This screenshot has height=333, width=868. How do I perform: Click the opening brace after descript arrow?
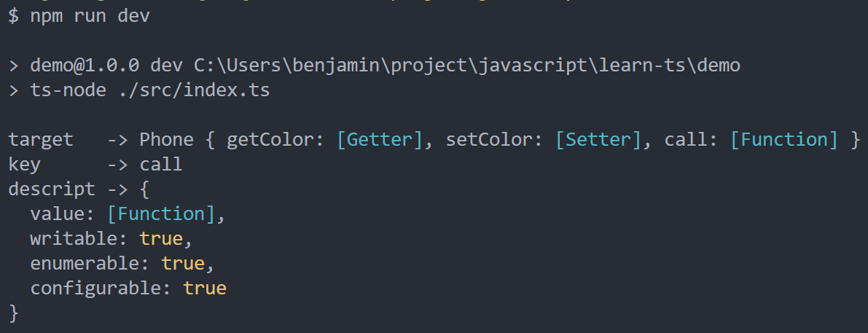coord(144,189)
